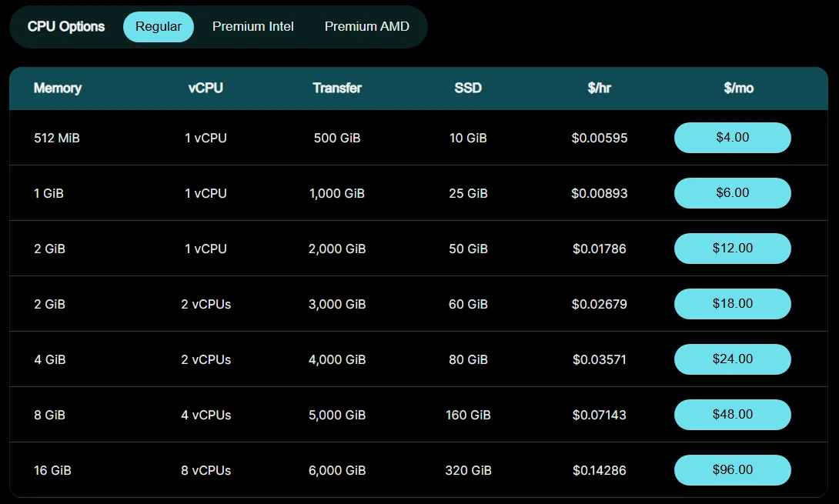This screenshot has height=504, width=839.
Task: Click the 3,000 GiB transfer cell
Action: [x=337, y=305]
